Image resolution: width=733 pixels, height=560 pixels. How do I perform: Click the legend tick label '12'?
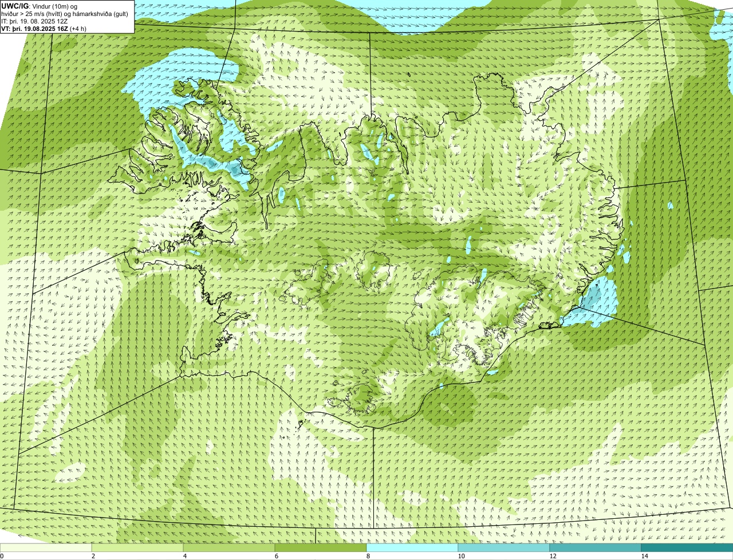tap(553, 556)
